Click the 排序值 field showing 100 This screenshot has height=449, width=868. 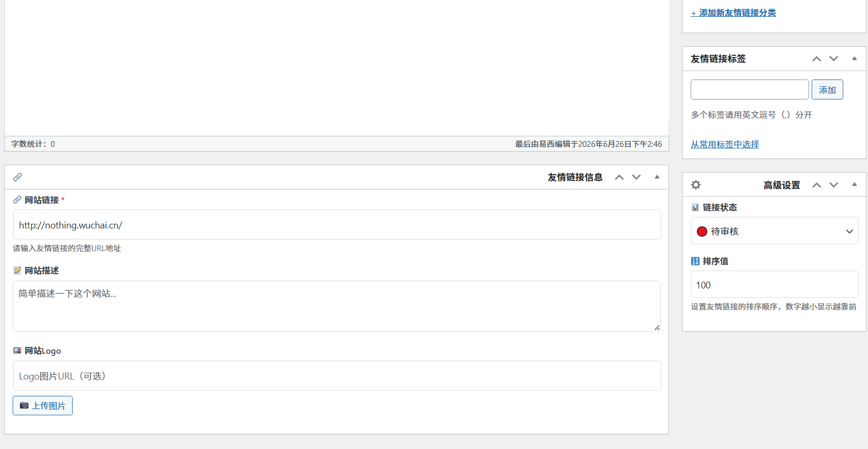774,285
